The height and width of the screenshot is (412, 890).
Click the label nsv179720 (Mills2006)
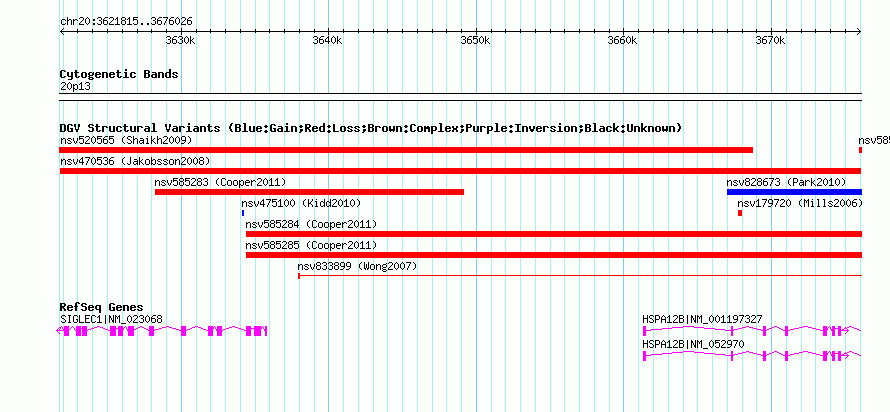pos(800,203)
